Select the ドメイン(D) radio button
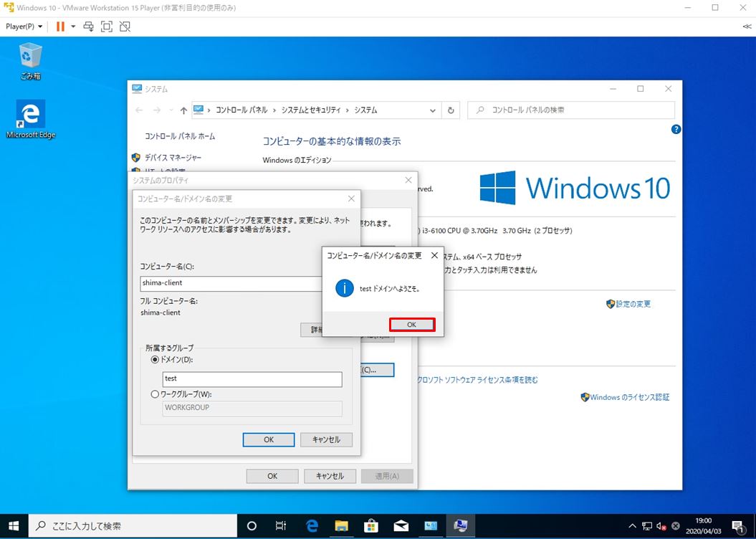The height and width of the screenshot is (539, 756). (x=155, y=360)
